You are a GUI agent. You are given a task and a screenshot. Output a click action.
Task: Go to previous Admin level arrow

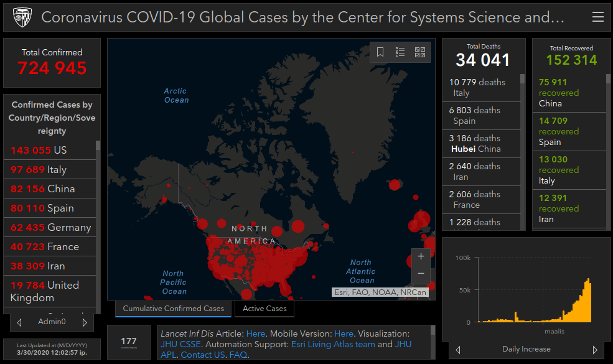tap(19, 322)
